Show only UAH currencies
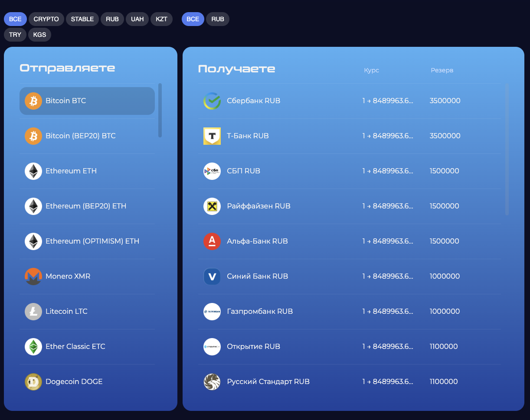530x420 pixels. [x=137, y=19]
